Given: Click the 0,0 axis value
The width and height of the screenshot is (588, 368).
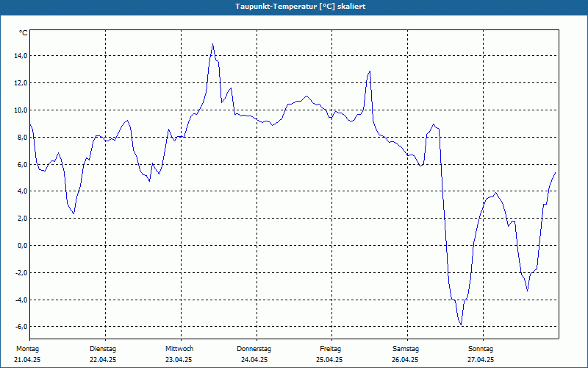Looking at the screenshot, I should 21,246.
